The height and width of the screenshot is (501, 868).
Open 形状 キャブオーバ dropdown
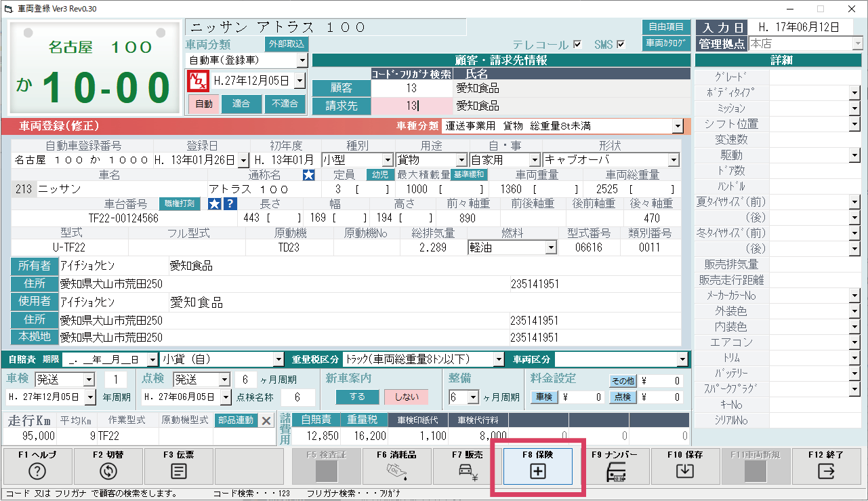pyautogui.click(x=674, y=160)
